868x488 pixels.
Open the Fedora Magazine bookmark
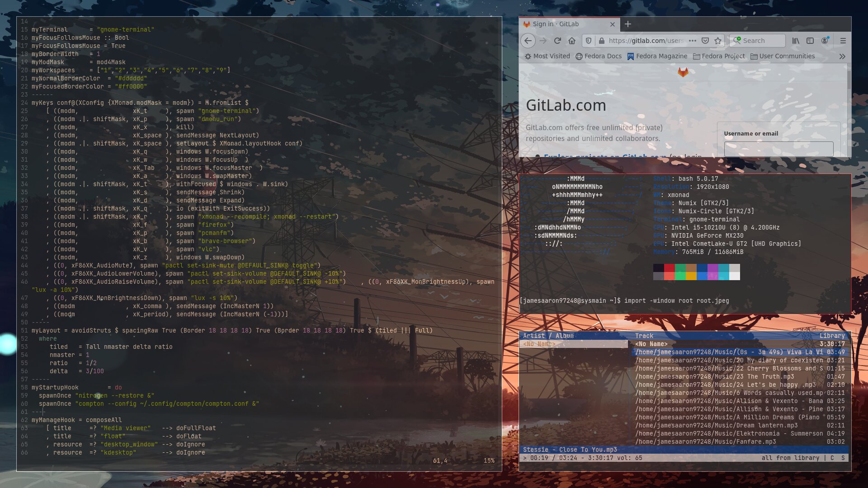tap(657, 56)
